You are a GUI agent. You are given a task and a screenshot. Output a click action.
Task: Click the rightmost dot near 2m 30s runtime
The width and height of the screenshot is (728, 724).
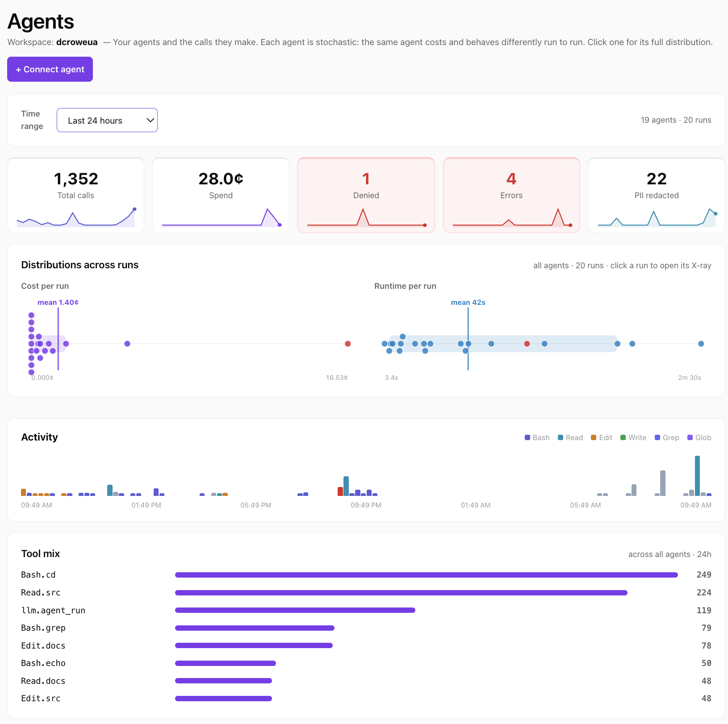click(701, 344)
